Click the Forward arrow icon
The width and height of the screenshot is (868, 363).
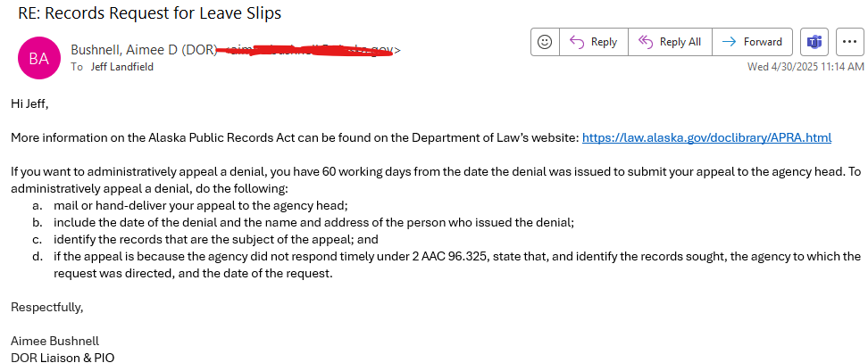tap(729, 42)
